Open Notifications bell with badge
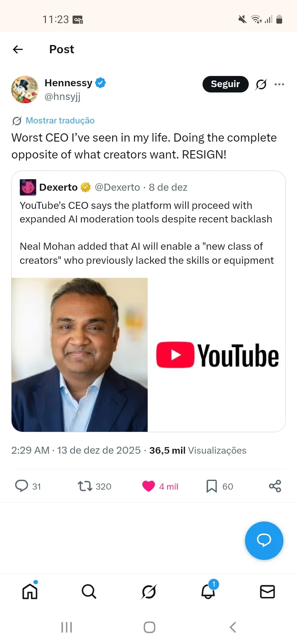This screenshot has height=644, width=297. (208, 591)
